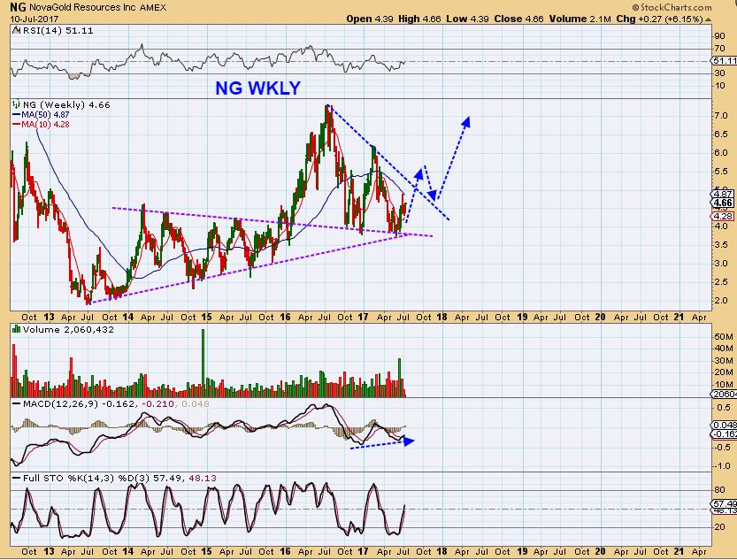
Task: Click the red MA(10) legend line marker
Action: (x=17, y=125)
